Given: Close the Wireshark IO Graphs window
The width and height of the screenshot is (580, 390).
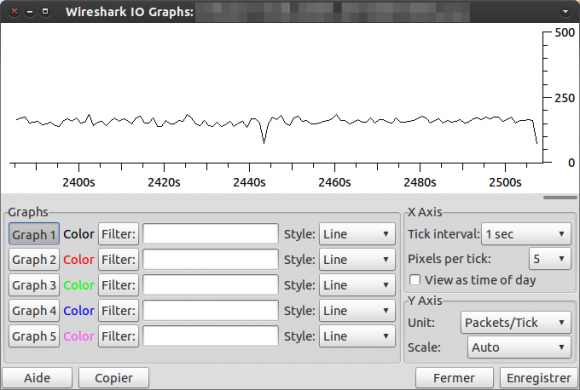Looking at the screenshot, I should point(14,11).
